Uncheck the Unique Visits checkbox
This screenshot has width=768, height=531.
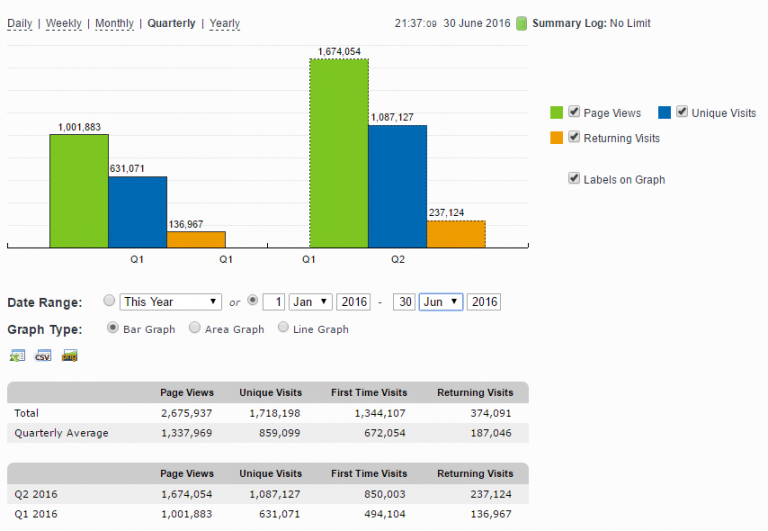682,112
